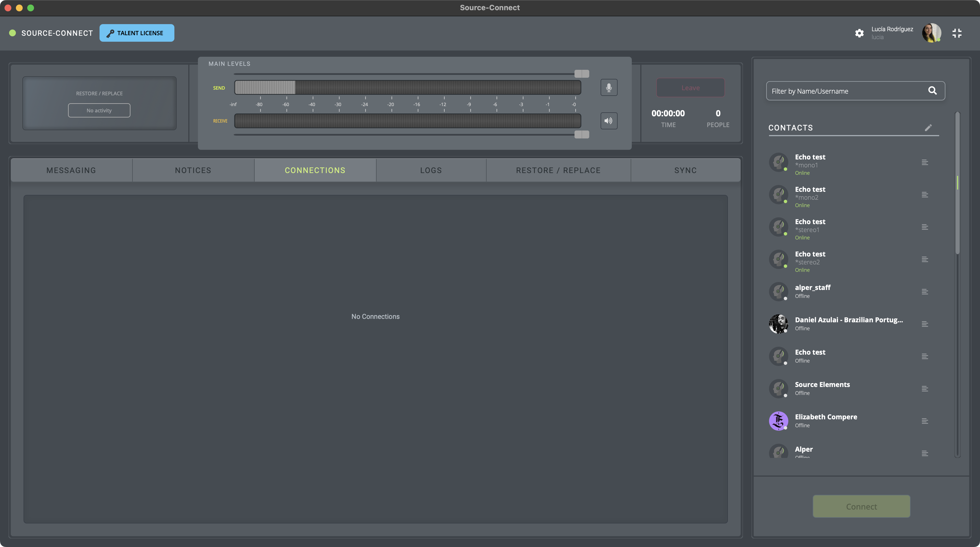Click the edit contacts pencil icon
Image resolution: width=980 pixels, height=547 pixels.
(928, 127)
